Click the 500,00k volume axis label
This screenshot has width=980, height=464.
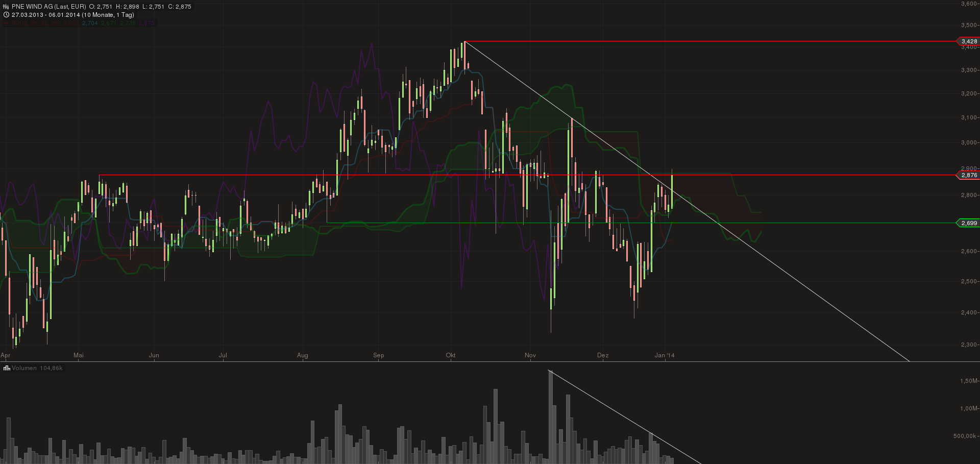[x=965, y=436]
